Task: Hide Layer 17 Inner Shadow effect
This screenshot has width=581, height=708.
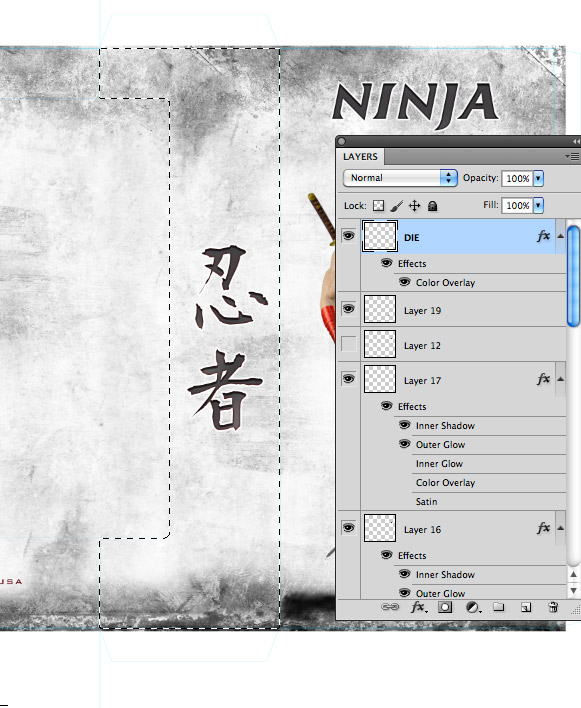Action: click(404, 425)
